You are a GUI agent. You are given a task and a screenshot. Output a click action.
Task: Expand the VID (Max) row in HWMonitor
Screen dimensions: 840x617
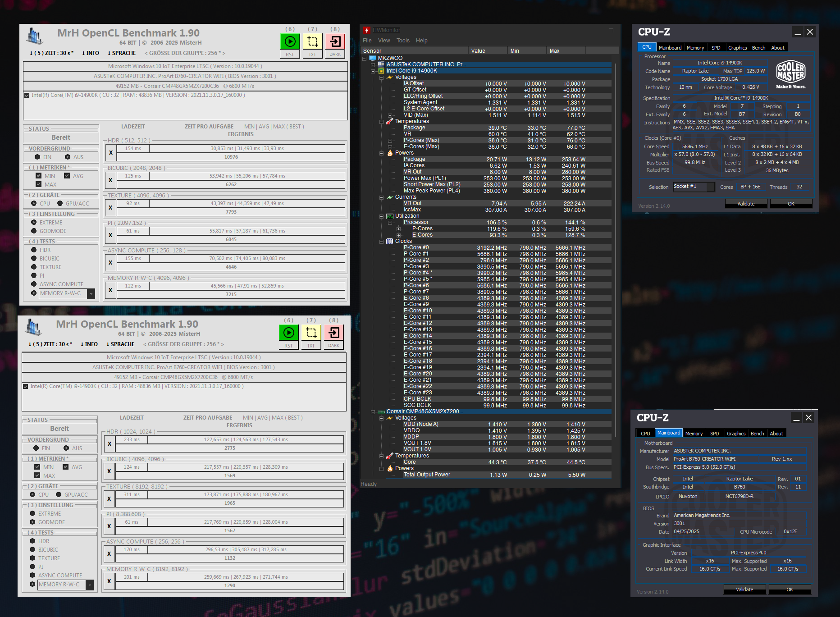(x=390, y=115)
